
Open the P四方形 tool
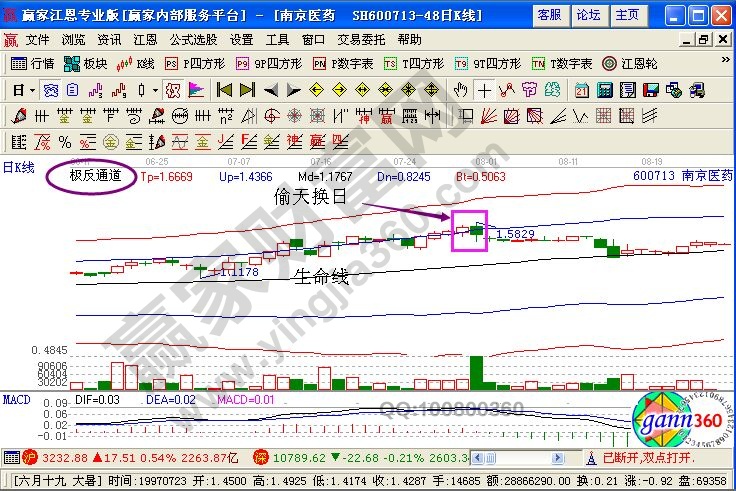click(195, 63)
